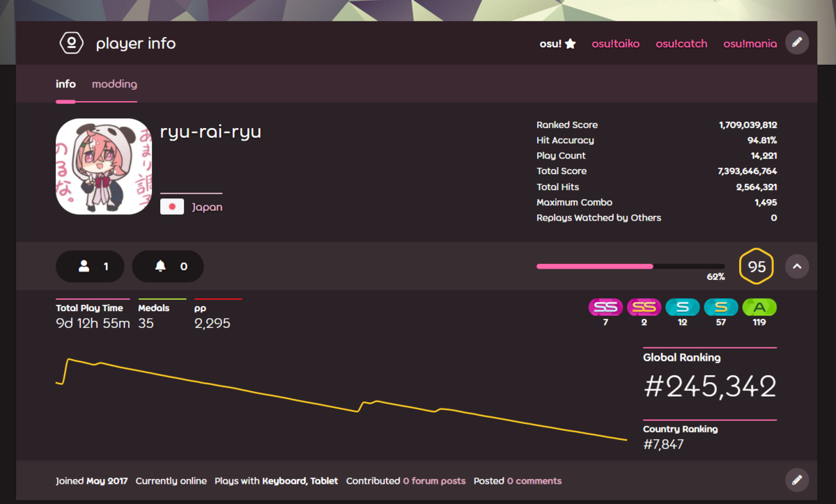Click the gold SS rank badge with 2

pyautogui.click(x=644, y=307)
